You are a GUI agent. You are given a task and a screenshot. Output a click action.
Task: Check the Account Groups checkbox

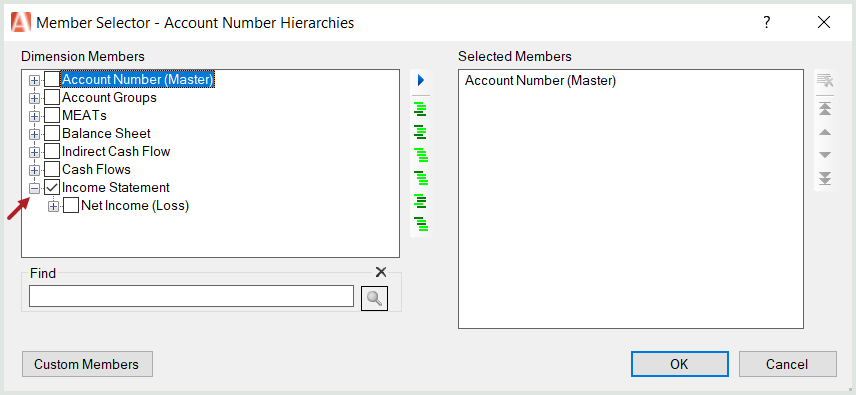click(52, 98)
